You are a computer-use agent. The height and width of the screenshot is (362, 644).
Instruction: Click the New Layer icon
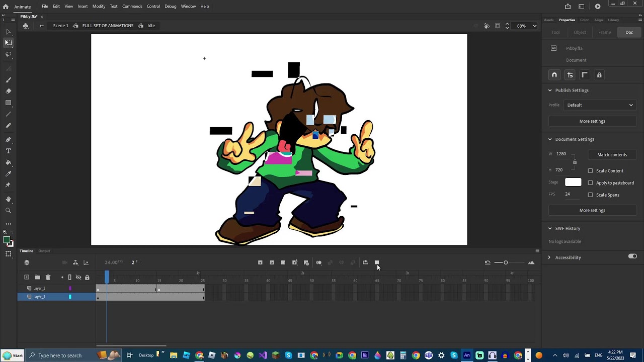[27, 277]
